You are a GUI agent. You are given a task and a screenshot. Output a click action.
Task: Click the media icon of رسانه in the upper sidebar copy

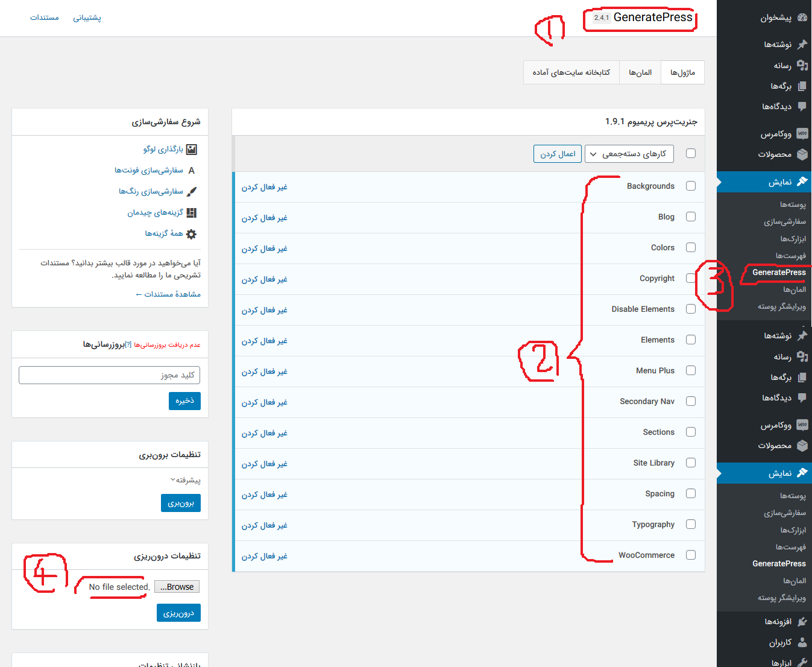802,65
